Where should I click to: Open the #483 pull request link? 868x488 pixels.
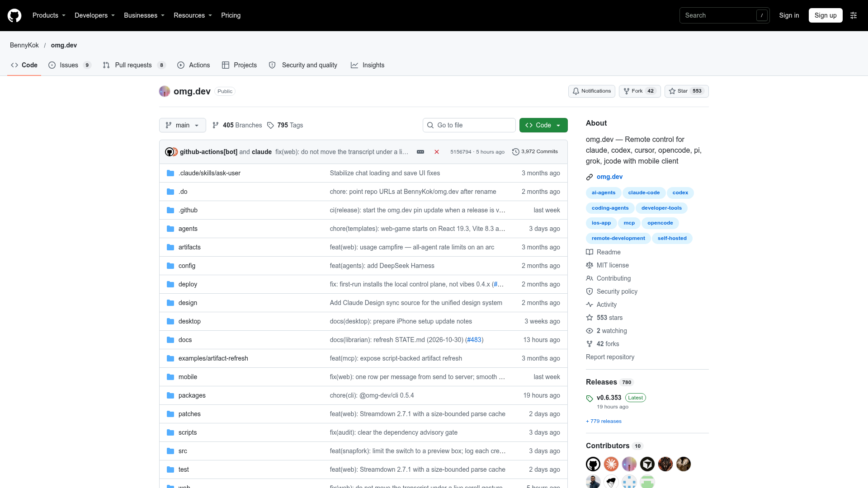pos(474,340)
